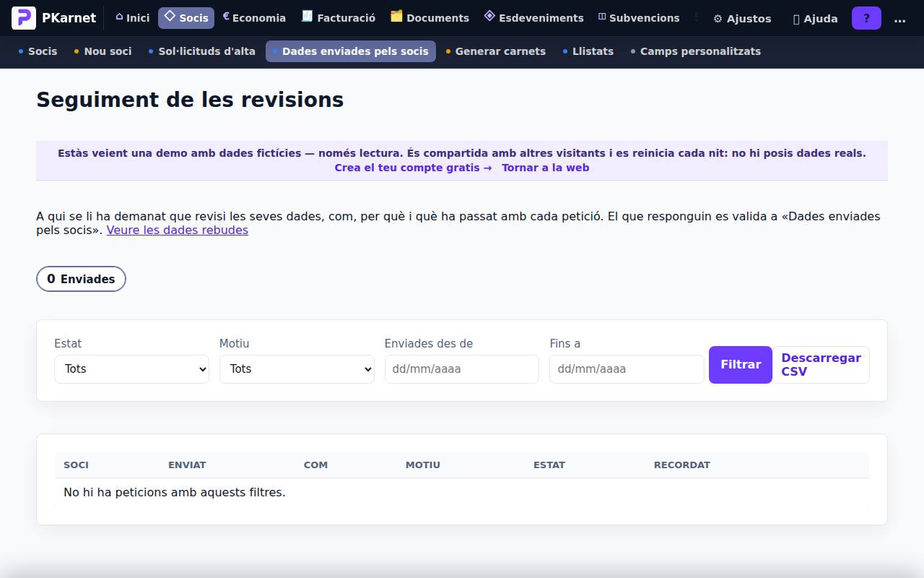Image resolution: width=924 pixels, height=578 pixels.
Task: Select Dades enviades pels socis tab
Action: click(x=351, y=51)
